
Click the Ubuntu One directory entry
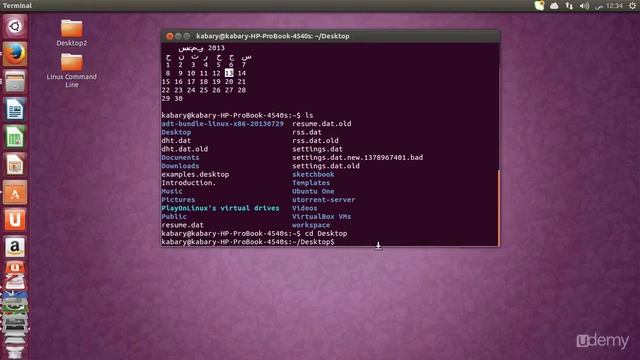point(313,191)
